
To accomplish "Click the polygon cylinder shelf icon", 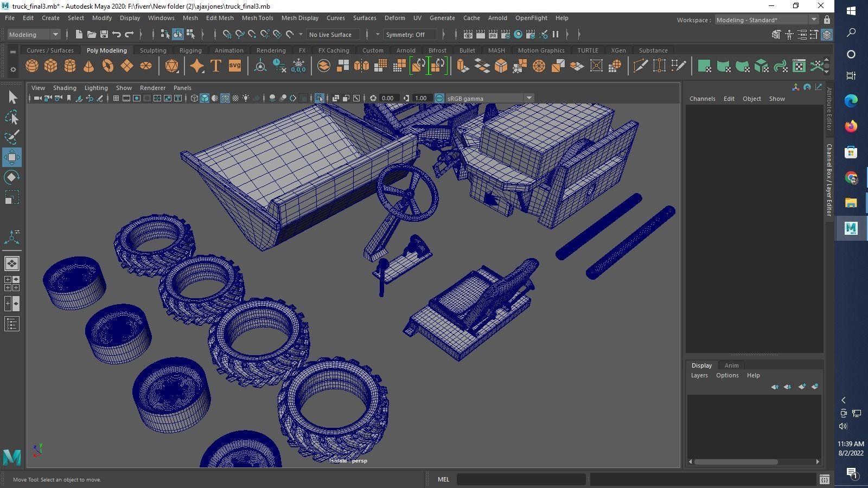I will [70, 66].
